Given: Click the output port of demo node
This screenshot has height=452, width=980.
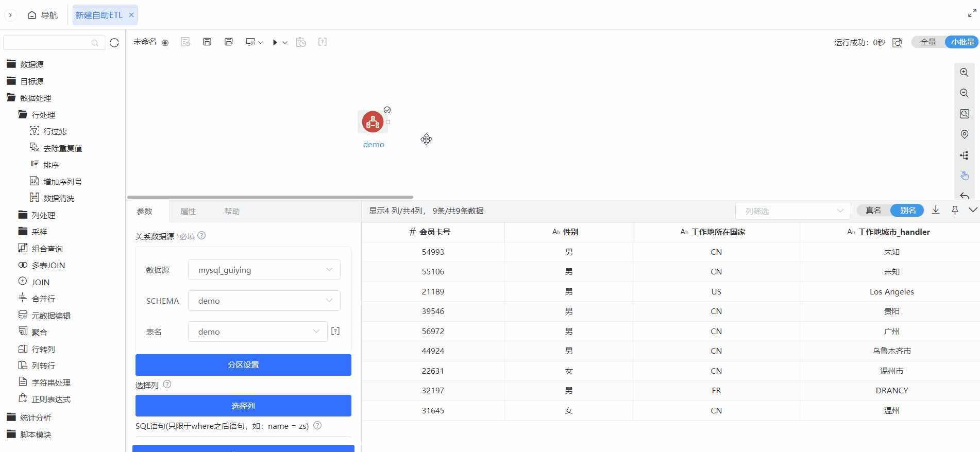Looking at the screenshot, I should (388, 122).
